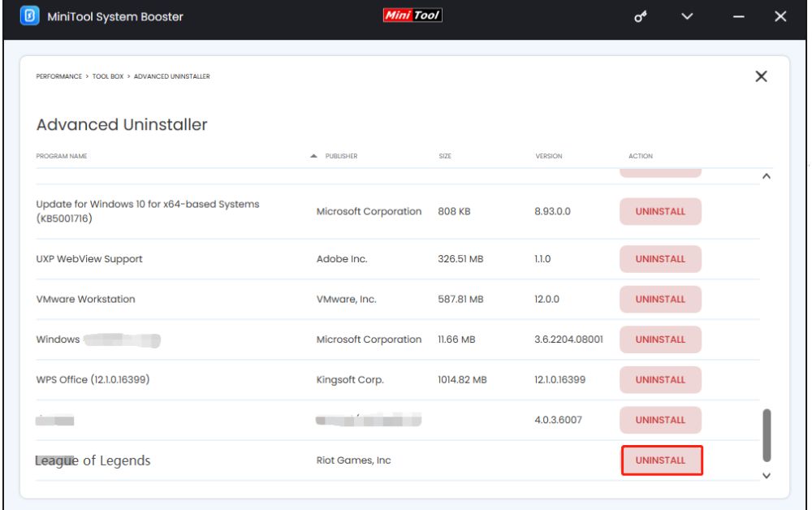
Task: Go to TOOL BOX in the breadcrumb
Action: click(108, 76)
